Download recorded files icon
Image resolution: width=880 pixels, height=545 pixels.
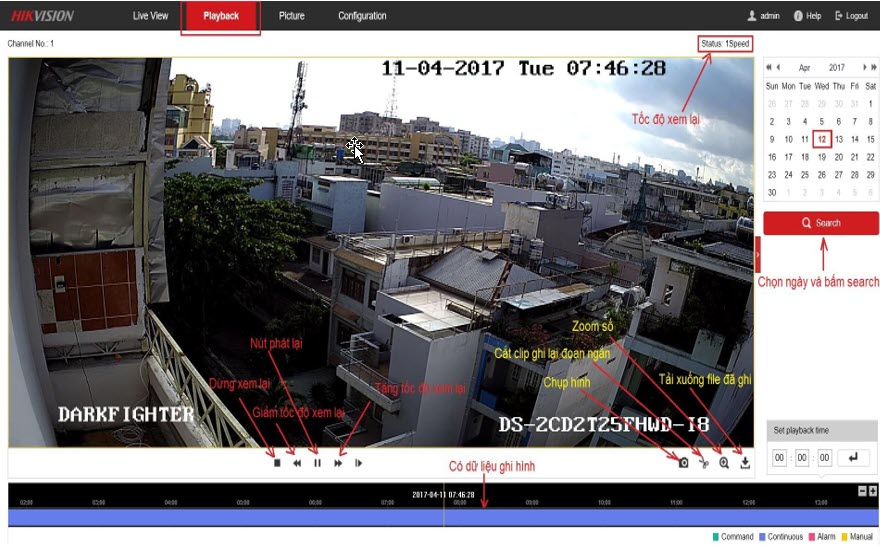[745, 463]
